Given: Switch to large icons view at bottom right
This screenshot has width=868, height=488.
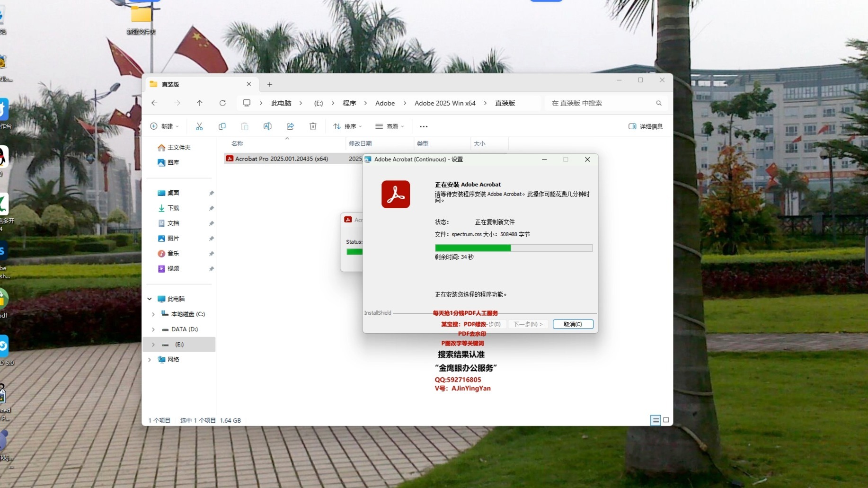Looking at the screenshot, I should 666,420.
